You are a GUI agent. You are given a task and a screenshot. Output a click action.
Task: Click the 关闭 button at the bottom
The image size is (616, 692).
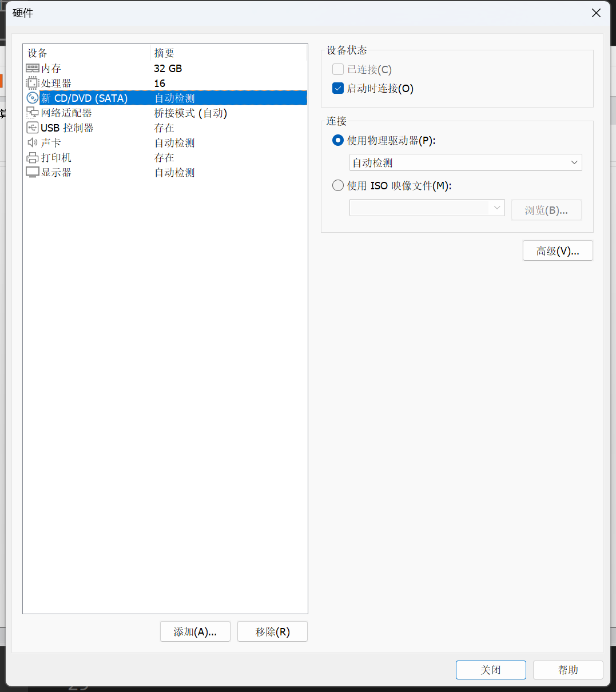coord(491,670)
